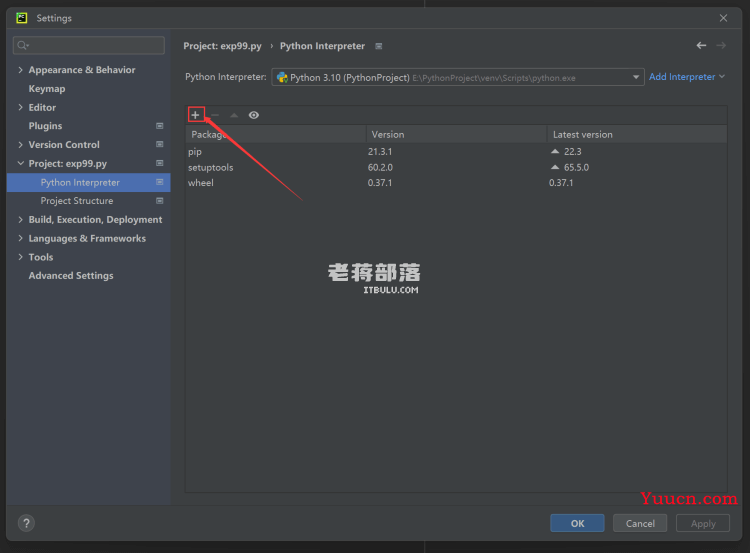Viewport: 750px width, 553px height.
Task: Click the back navigation arrow
Action: pos(701,45)
